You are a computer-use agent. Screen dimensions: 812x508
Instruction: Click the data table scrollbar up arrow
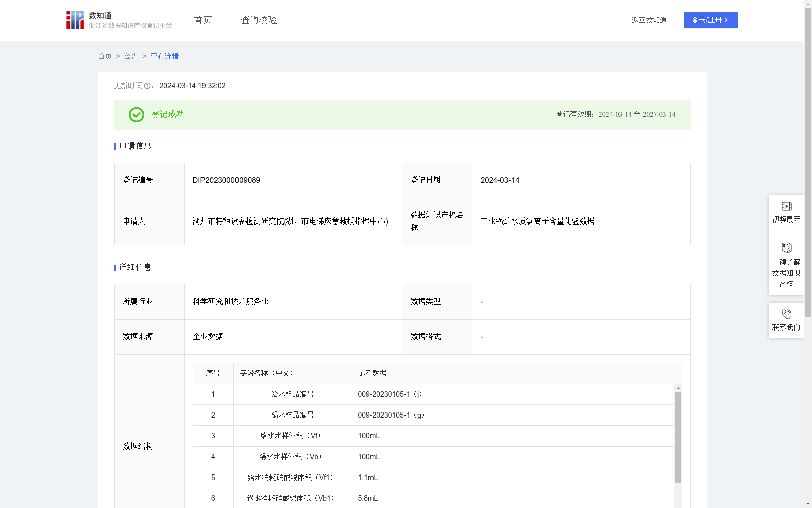pos(678,388)
